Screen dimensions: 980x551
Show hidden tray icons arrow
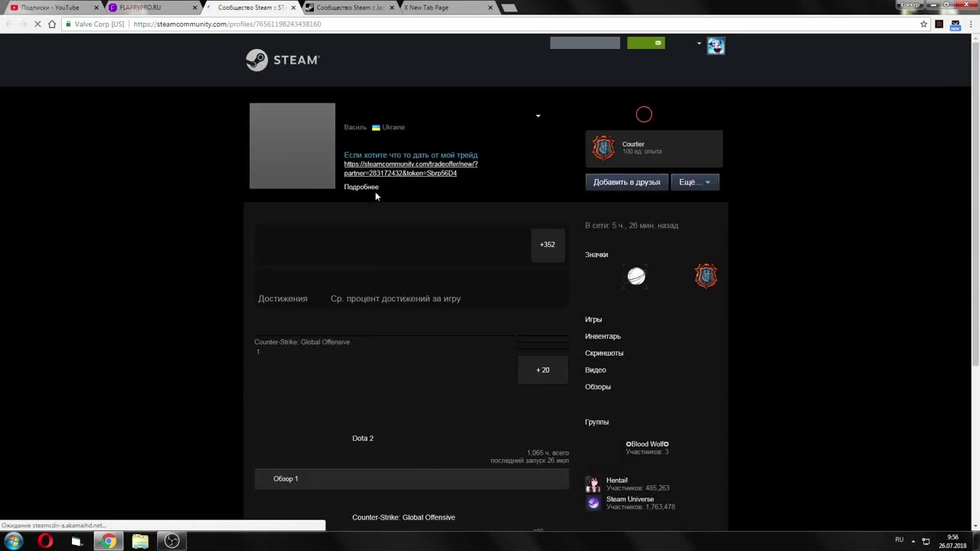point(913,541)
